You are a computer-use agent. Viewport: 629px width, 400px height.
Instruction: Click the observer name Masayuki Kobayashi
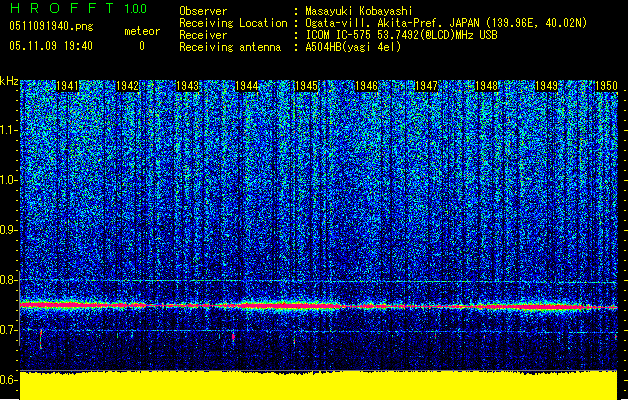[x=358, y=11]
